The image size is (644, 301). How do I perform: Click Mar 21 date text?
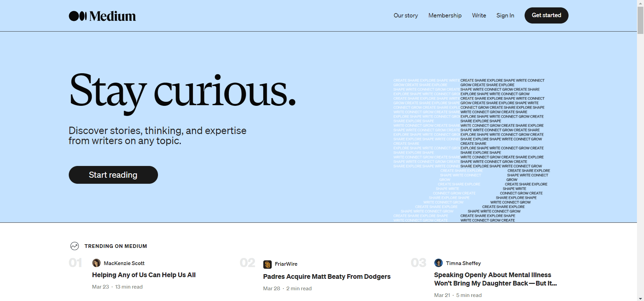point(442,295)
